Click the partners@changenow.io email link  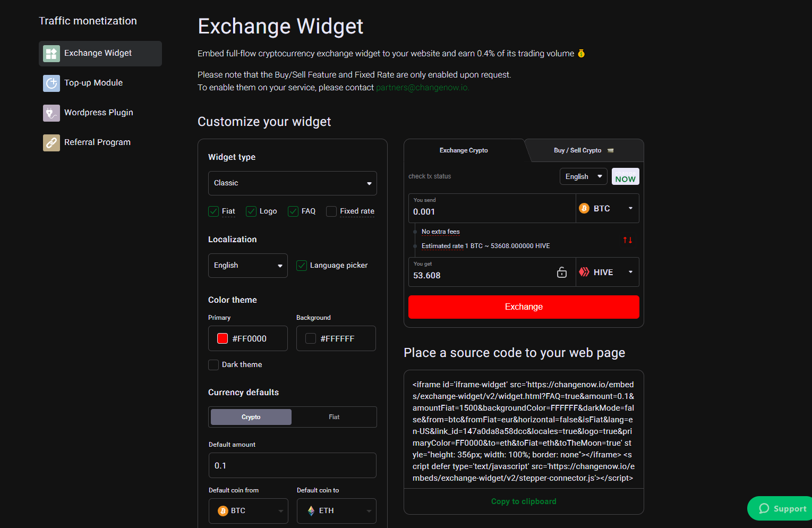(422, 88)
